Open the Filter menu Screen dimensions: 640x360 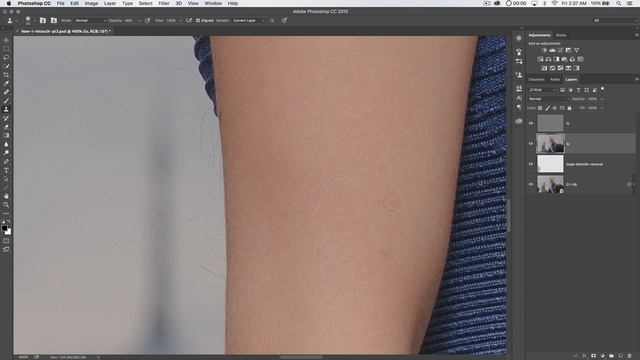[x=164, y=3]
